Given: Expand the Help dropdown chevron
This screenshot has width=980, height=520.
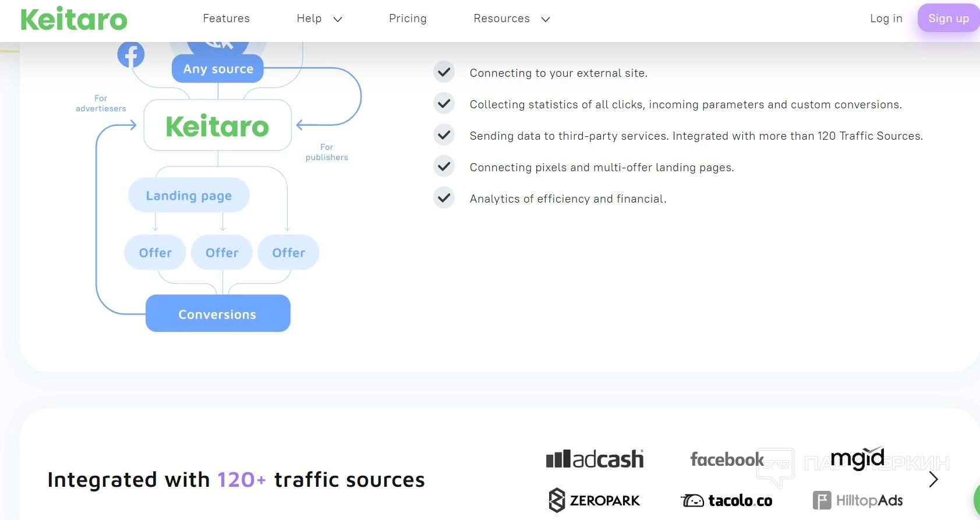Looking at the screenshot, I should click(338, 19).
